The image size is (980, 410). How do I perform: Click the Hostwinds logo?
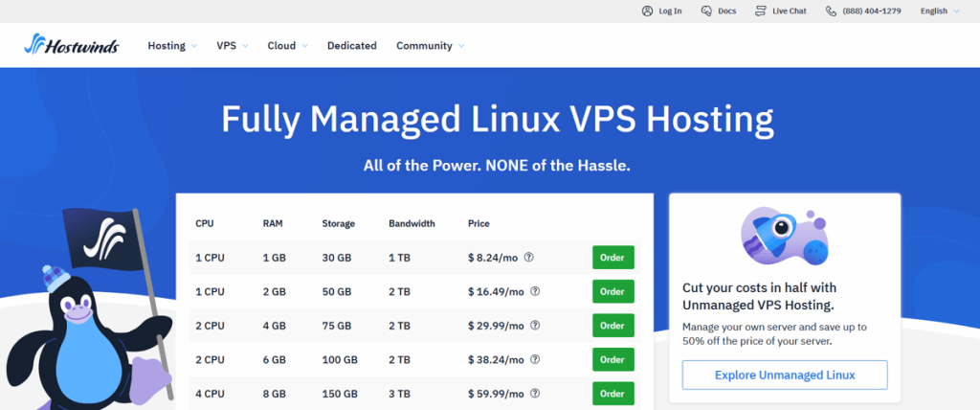(x=71, y=45)
